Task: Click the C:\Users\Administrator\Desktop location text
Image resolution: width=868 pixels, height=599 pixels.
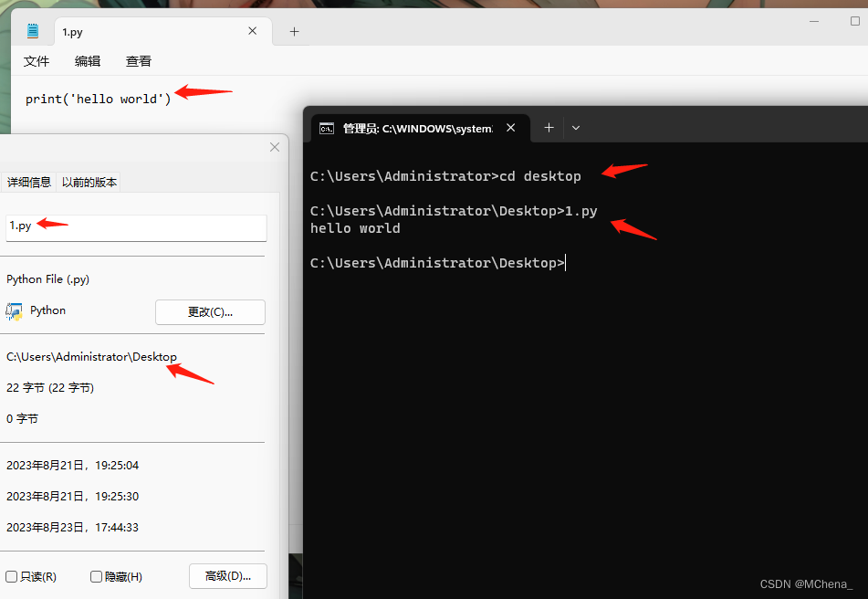Action: (x=91, y=356)
